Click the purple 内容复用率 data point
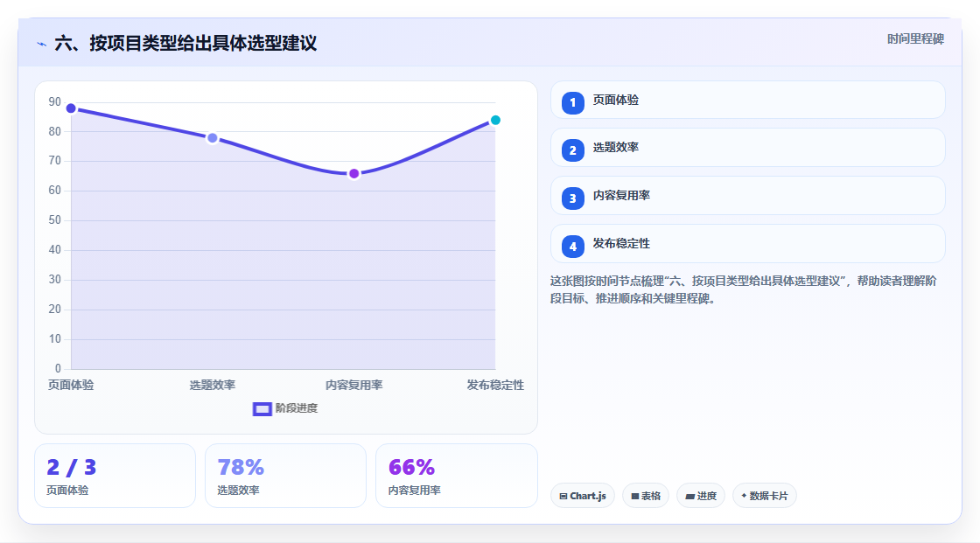Viewport: 980px width, 543px height. pos(353,174)
